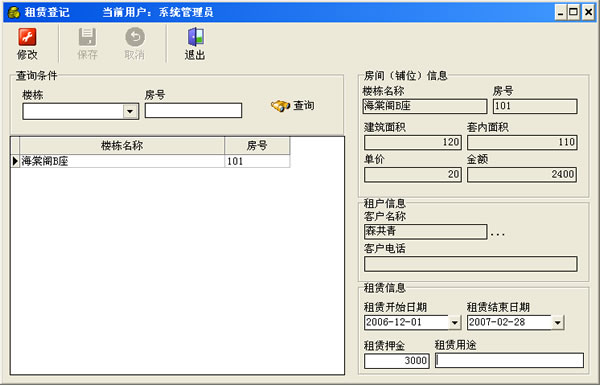Viewport: 600px width, 386px height.
Task: Click the 101 room number cell
Action: (257, 161)
